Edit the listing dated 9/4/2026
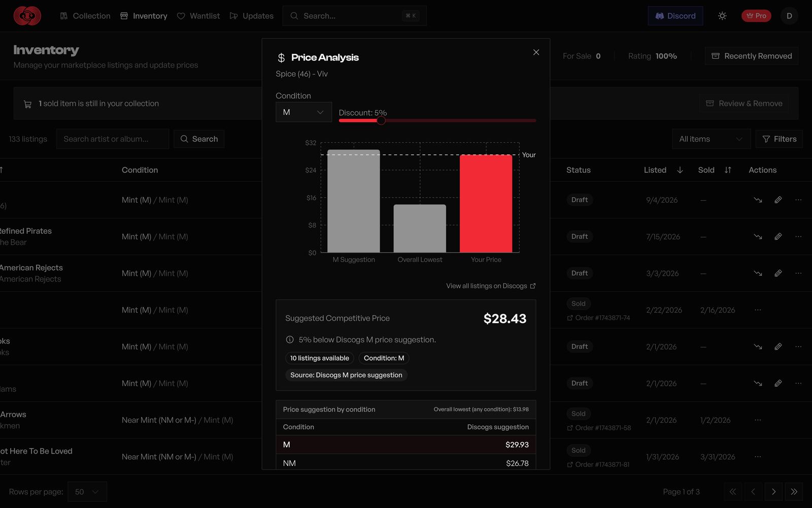Image resolution: width=812 pixels, height=508 pixels. (x=778, y=200)
